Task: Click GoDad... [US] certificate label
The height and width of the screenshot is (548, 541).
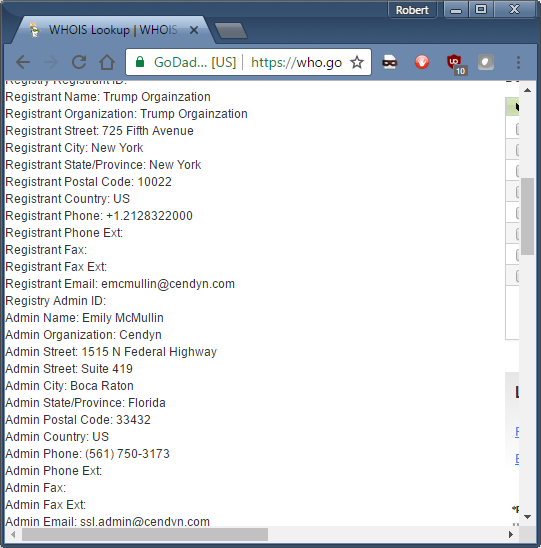Action: 195,63
